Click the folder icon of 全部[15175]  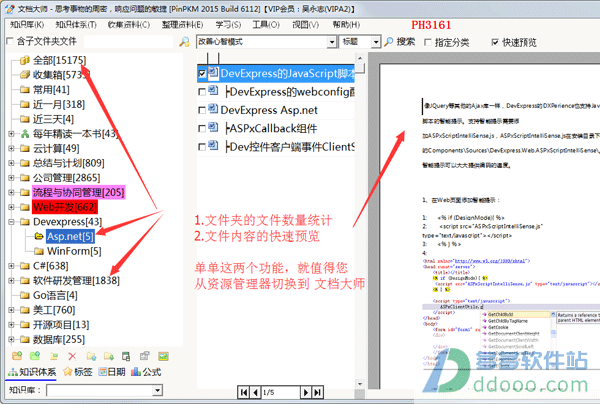point(25,60)
